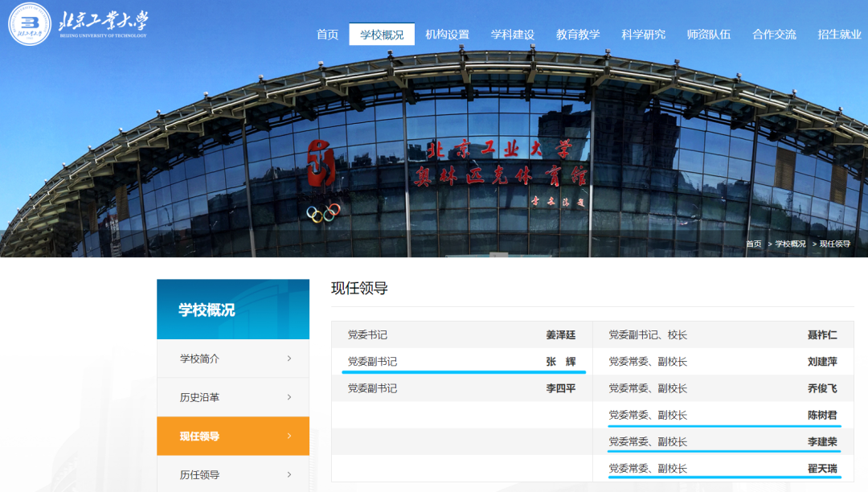Viewport: 868px width, 492px height.
Task: Click the 党委常委、副校长 title beside 刘建萍
Action: (648, 362)
